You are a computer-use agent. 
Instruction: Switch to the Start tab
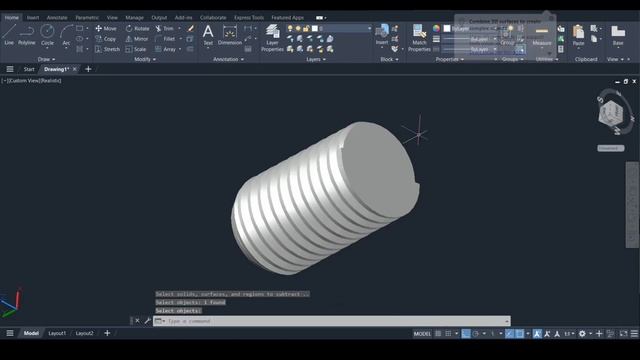(x=29, y=69)
